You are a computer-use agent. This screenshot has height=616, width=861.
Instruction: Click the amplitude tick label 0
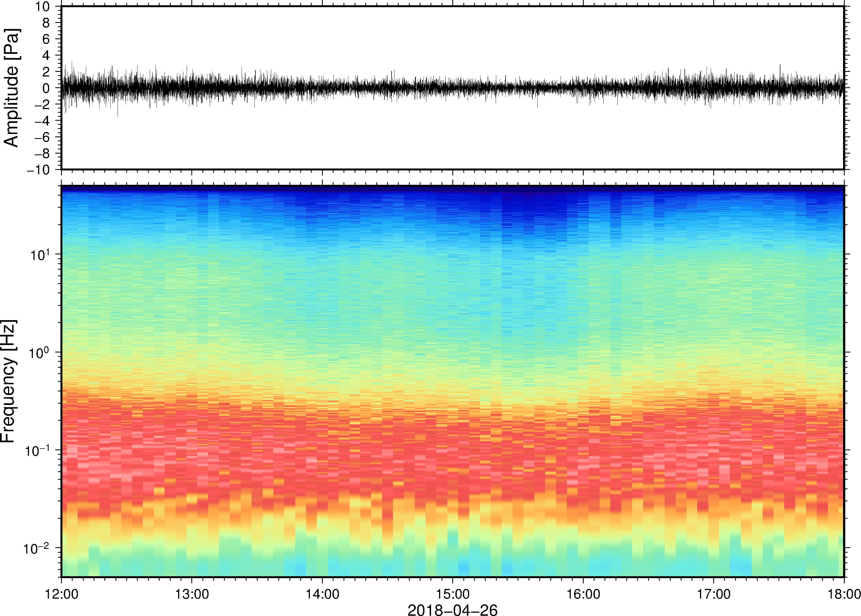(46, 88)
